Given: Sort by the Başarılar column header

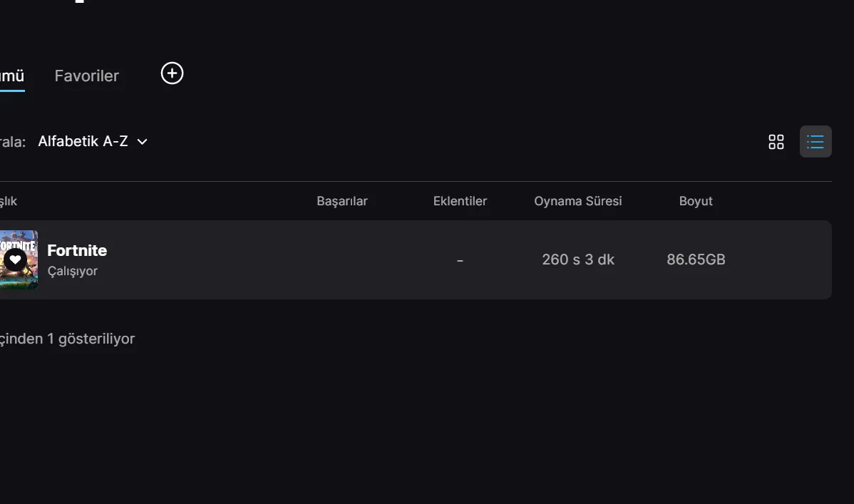Looking at the screenshot, I should pyautogui.click(x=342, y=201).
